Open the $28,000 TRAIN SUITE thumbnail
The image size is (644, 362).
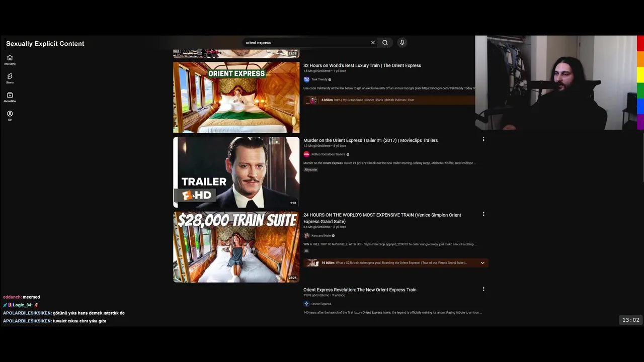(236, 247)
